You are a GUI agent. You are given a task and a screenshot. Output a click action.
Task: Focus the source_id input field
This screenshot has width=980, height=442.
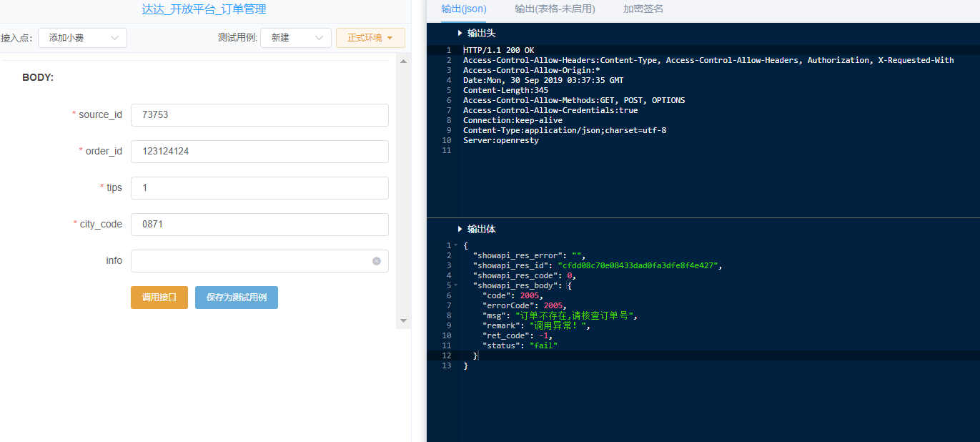click(x=259, y=114)
